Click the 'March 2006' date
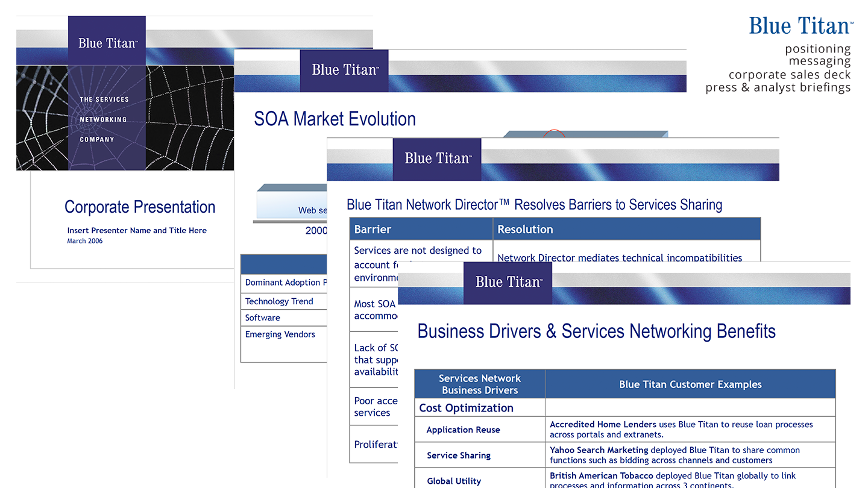This screenshot has height=488, width=868. click(85, 241)
